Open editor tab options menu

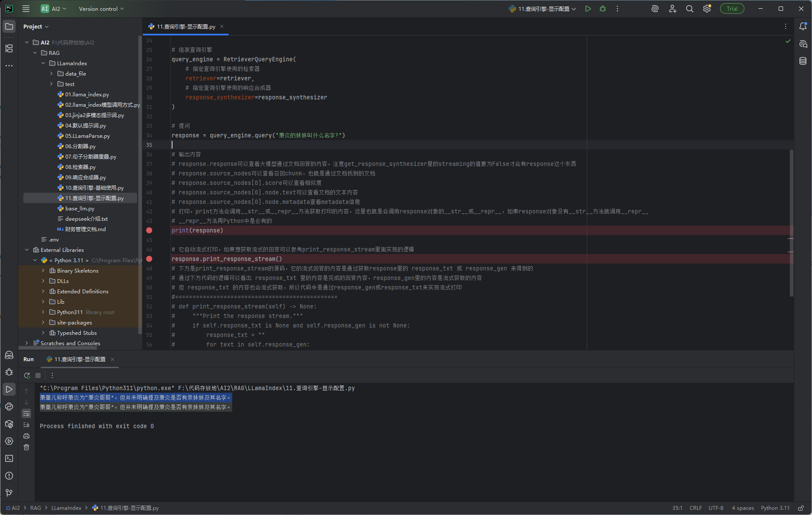pos(786,26)
